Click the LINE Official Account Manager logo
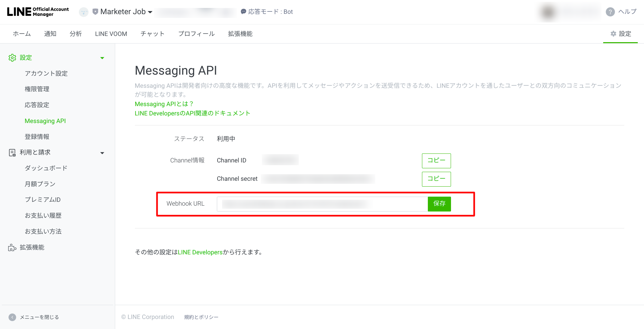The image size is (644, 329). pyautogui.click(x=38, y=12)
